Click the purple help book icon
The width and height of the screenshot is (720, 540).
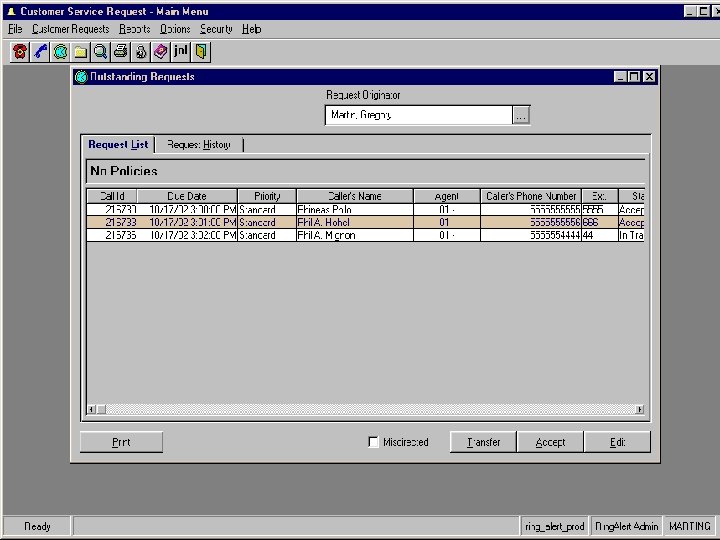pyautogui.click(x=160, y=51)
